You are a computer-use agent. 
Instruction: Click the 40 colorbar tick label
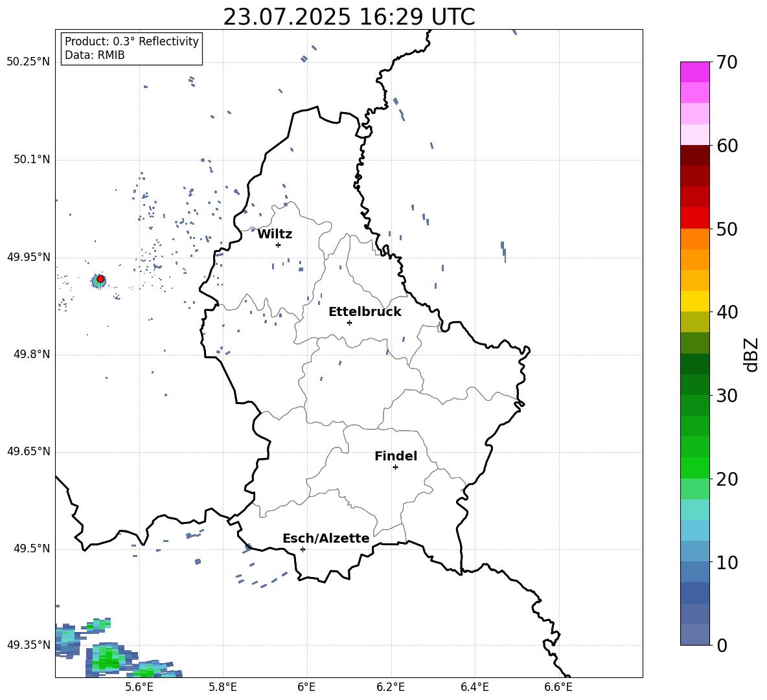click(727, 312)
